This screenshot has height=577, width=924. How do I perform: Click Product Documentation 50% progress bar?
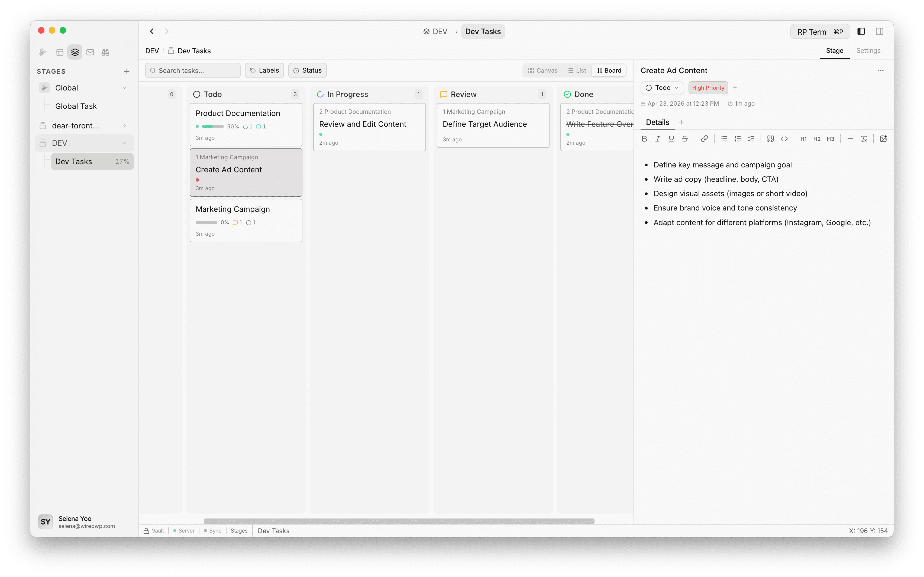(x=213, y=127)
